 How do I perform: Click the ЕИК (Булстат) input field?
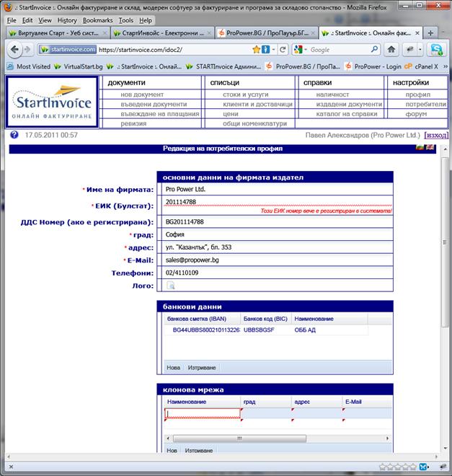(x=278, y=202)
